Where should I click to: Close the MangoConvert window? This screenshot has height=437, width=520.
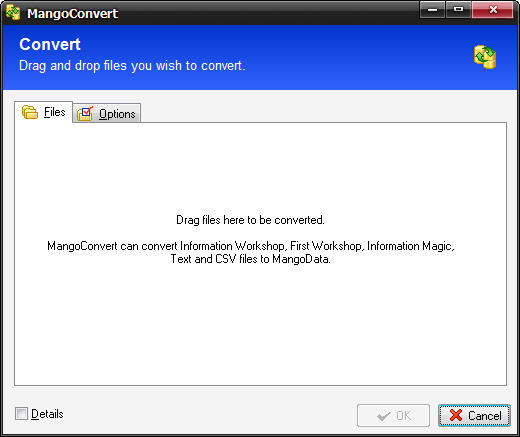493,10
